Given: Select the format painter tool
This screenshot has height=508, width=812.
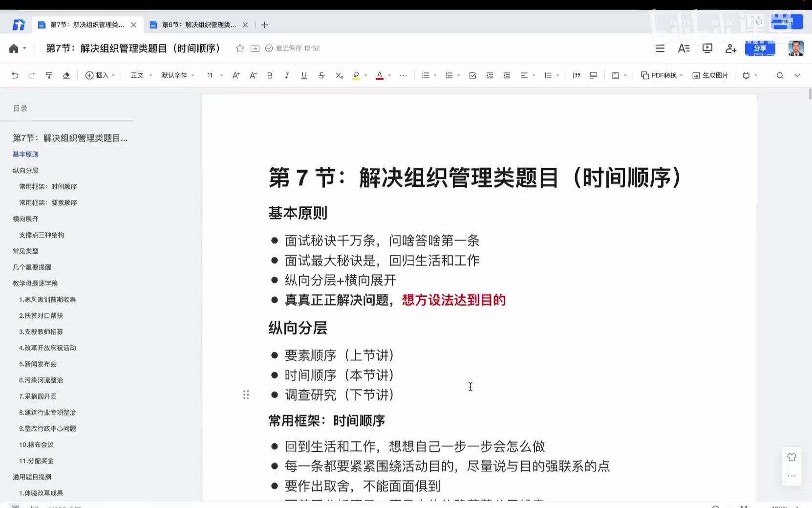Looking at the screenshot, I should tap(49, 75).
